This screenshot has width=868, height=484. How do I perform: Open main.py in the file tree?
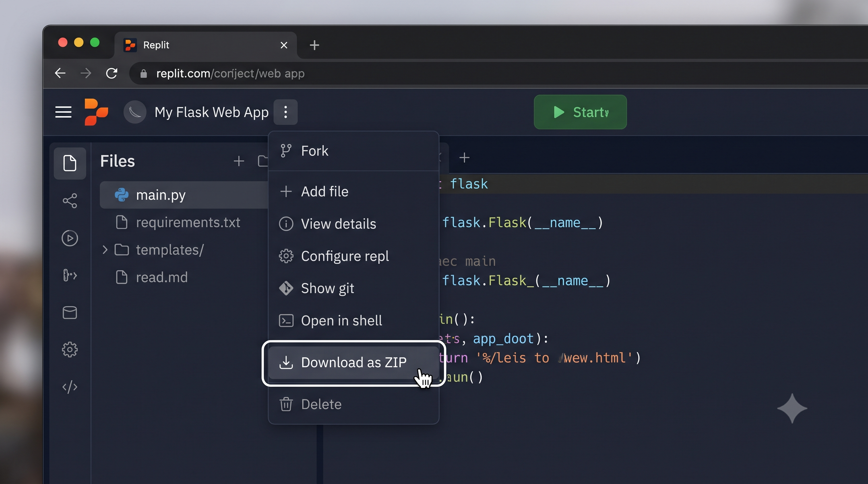184,195
